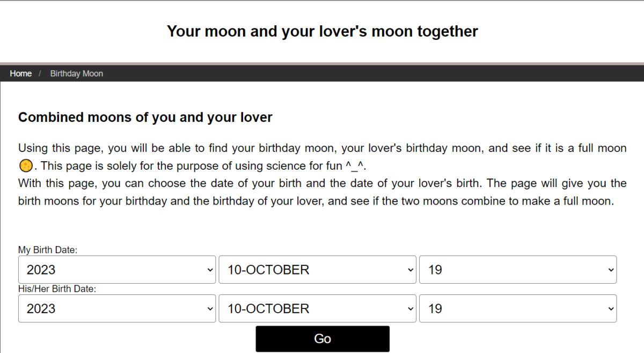Expand the My Birth Date month selector

317,270
